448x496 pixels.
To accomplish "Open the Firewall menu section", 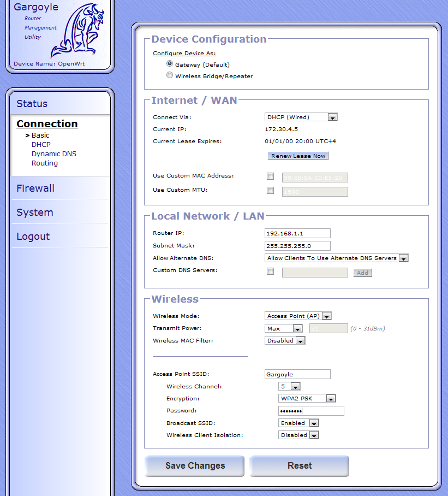I will click(35, 188).
